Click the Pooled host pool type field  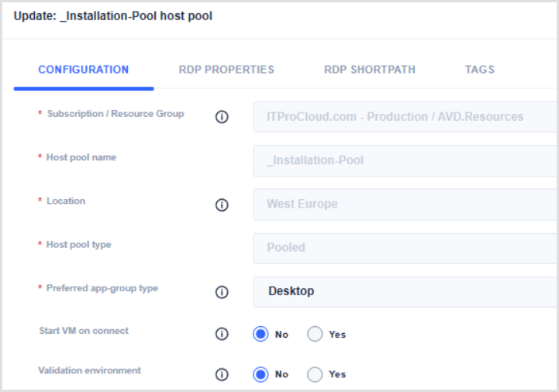(x=405, y=248)
